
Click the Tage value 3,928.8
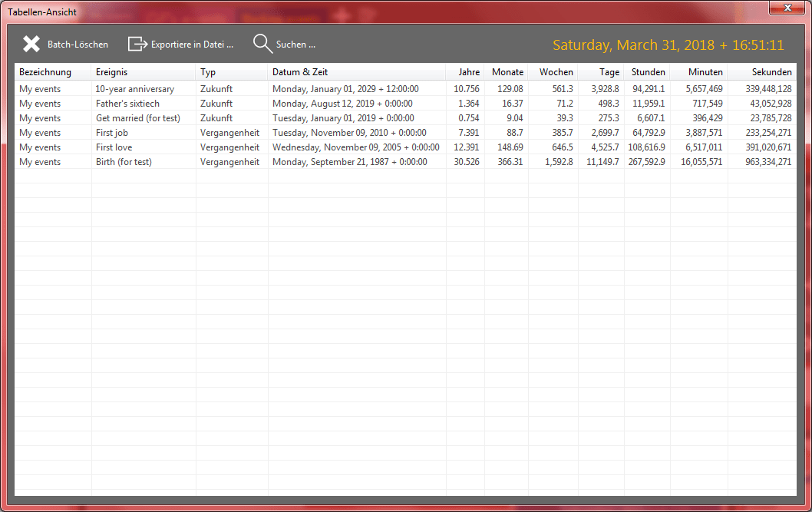(605, 89)
